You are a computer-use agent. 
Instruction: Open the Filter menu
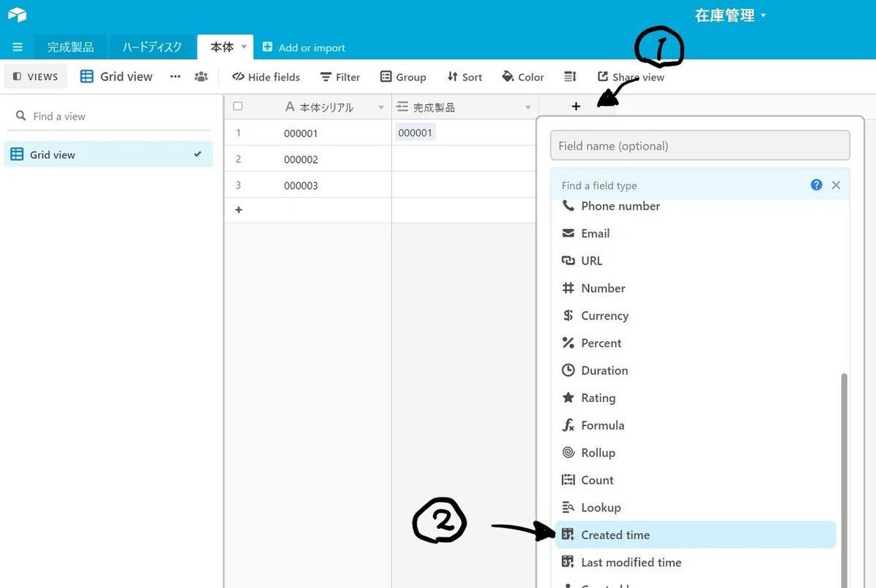coord(340,77)
